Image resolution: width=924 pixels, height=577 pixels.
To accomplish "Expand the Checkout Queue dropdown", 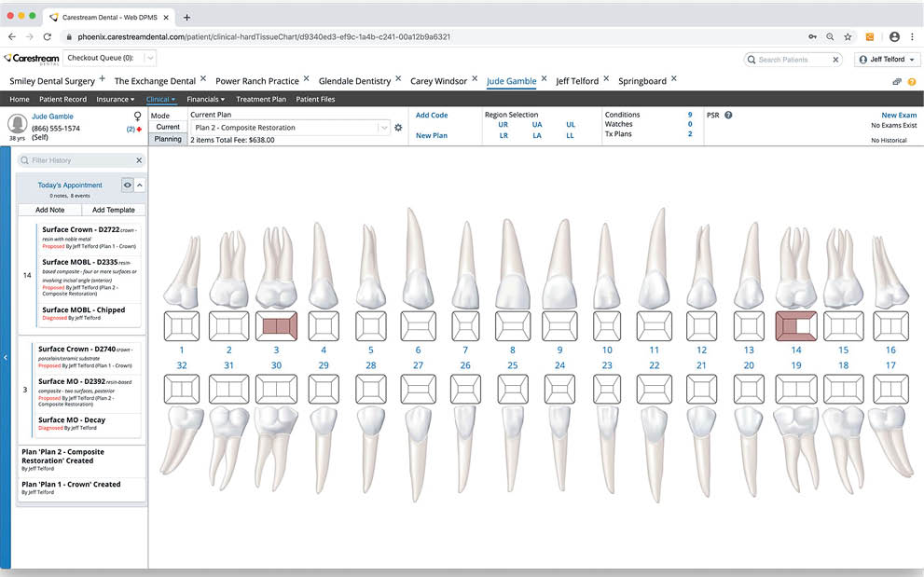I will click(149, 59).
